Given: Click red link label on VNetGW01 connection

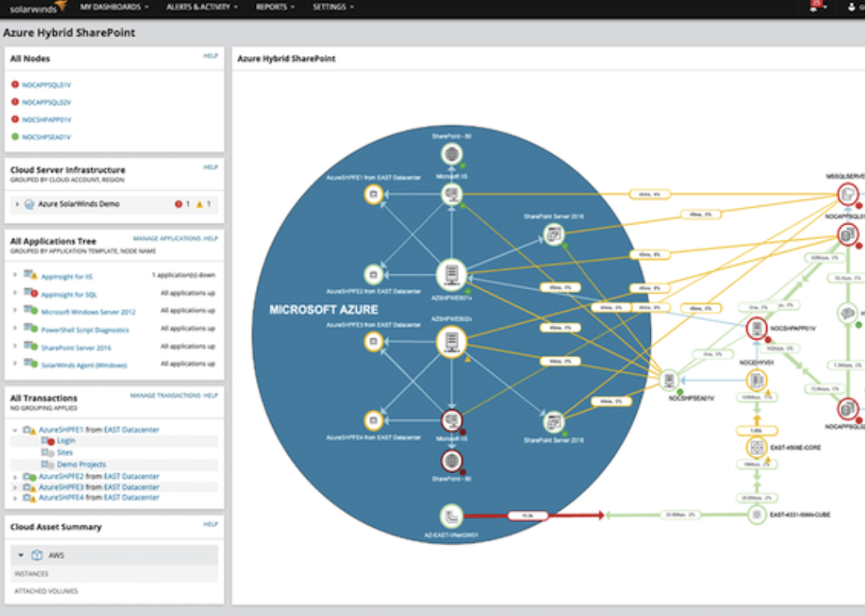Looking at the screenshot, I should [x=528, y=516].
